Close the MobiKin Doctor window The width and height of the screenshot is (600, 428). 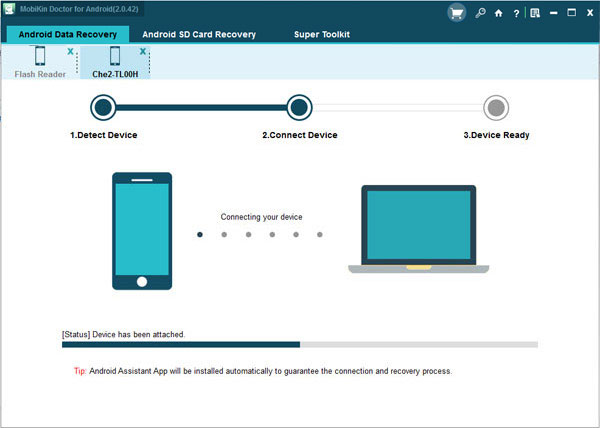(x=590, y=13)
